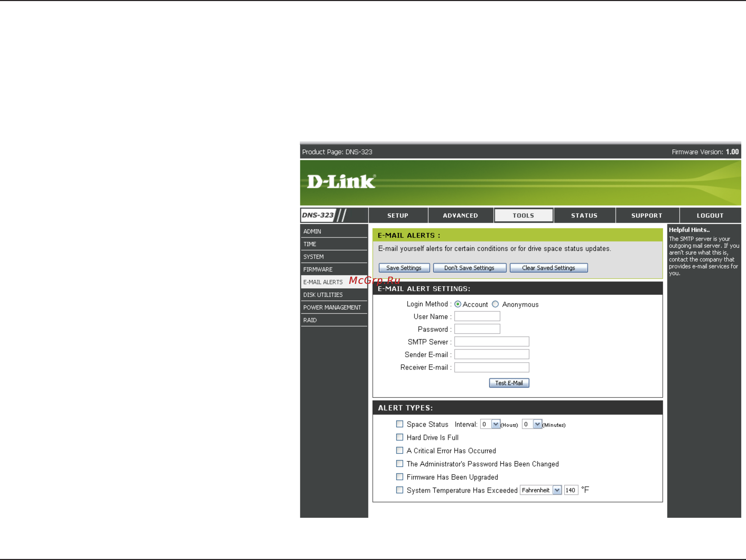Click the 'E-MAIL ALERT SETTINGS:' section header

click(x=424, y=289)
